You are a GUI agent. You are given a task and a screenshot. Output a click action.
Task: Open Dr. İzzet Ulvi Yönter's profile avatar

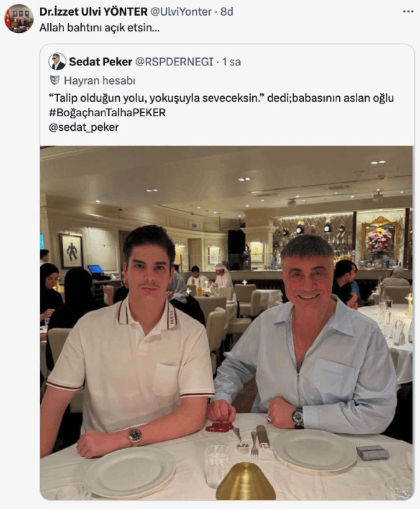pos(19,19)
